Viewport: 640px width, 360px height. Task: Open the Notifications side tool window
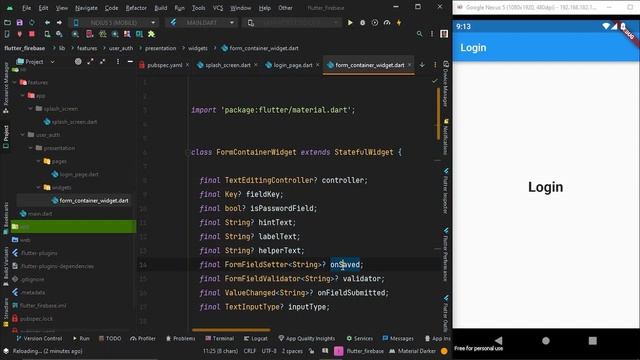tap(446, 137)
